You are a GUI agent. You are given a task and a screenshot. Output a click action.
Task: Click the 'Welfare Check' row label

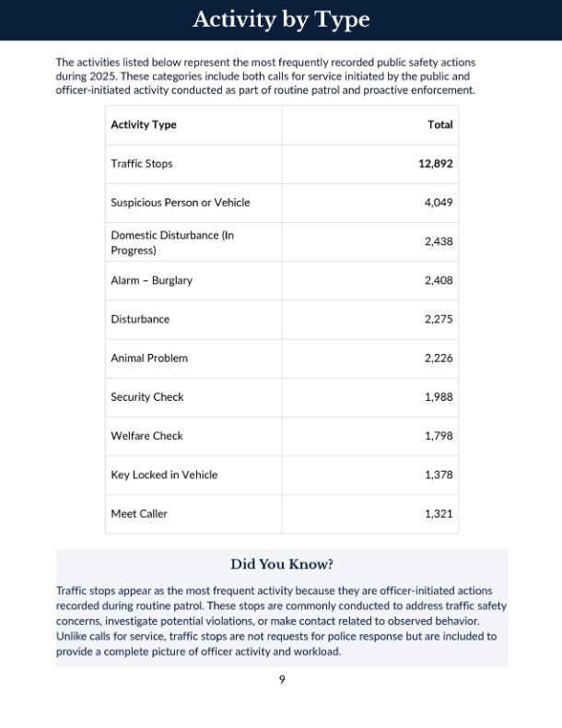[x=147, y=436]
